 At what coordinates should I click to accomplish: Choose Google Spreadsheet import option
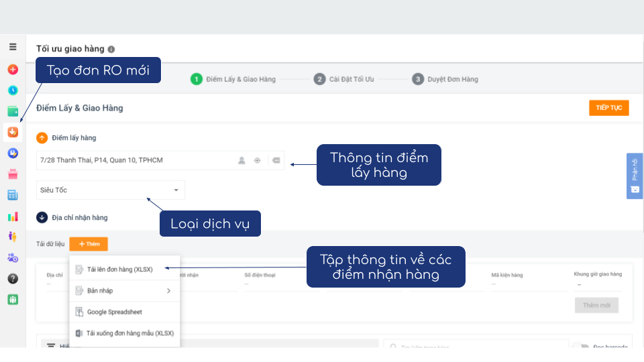click(125, 312)
